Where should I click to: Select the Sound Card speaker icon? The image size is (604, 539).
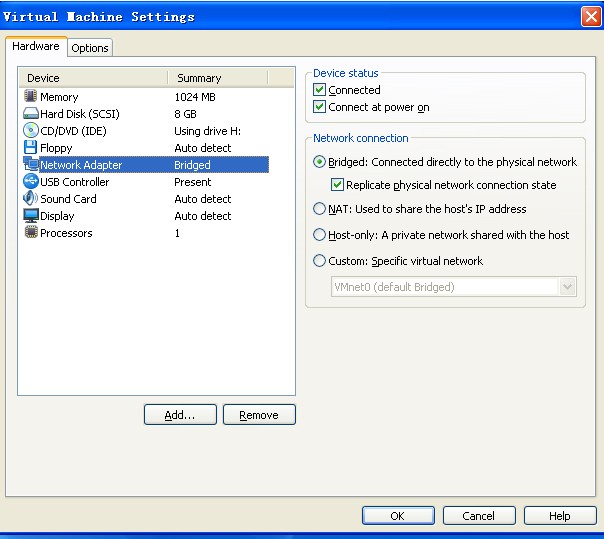(30, 199)
